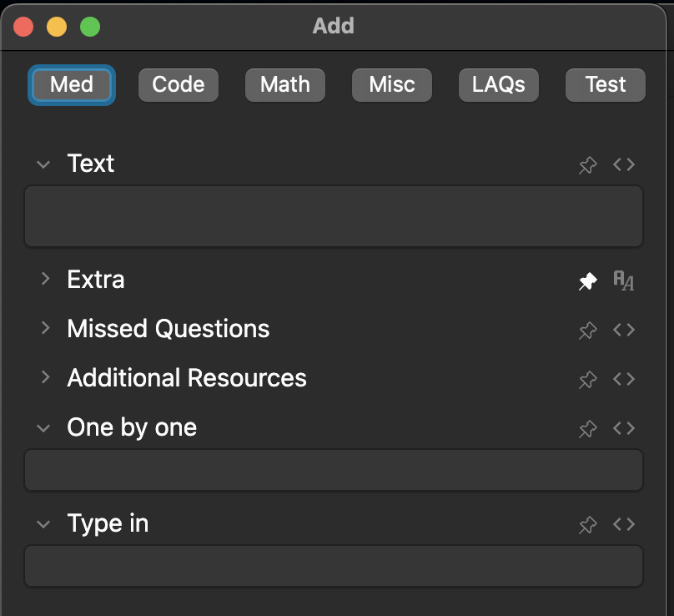This screenshot has width=674, height=616.
Task: Click the LAQs preset button
Action: (x=499, y=84)
